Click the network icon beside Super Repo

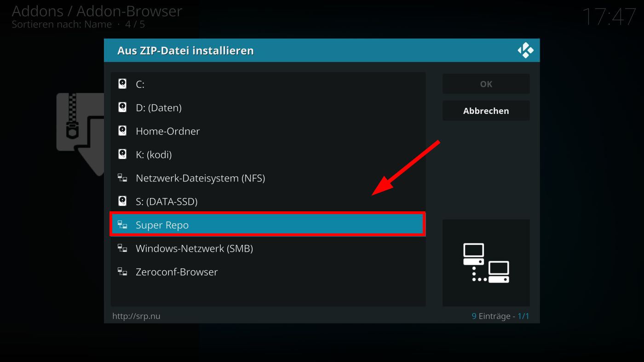click(122, 225)
